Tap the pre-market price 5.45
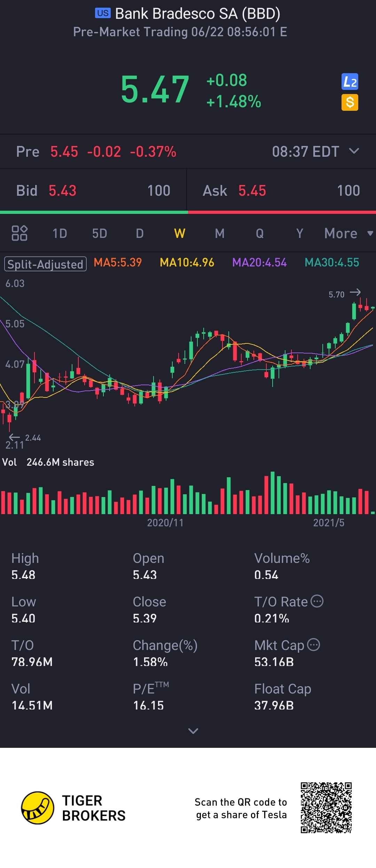The height and width of the screenshot is (868, 376). click(64, 152)
